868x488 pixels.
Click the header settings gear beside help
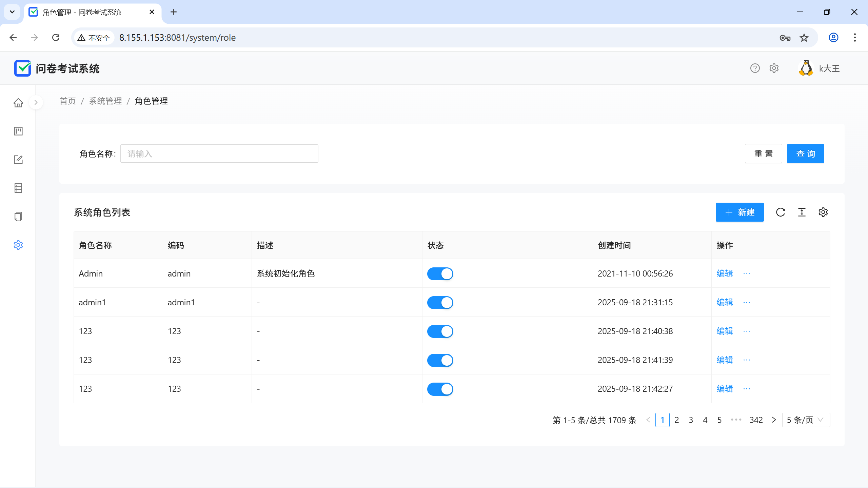(x=774, y=68)
